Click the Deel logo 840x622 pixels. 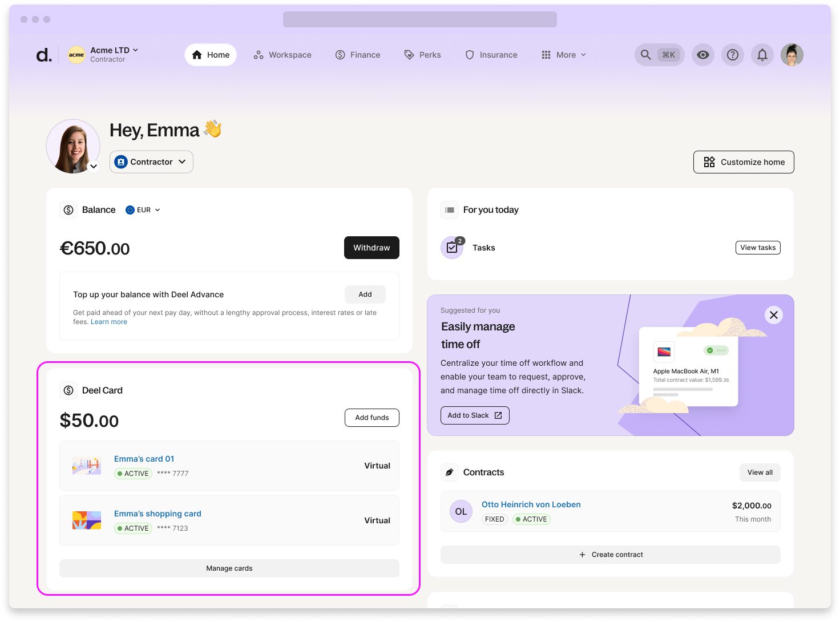[x=44, y=55]
